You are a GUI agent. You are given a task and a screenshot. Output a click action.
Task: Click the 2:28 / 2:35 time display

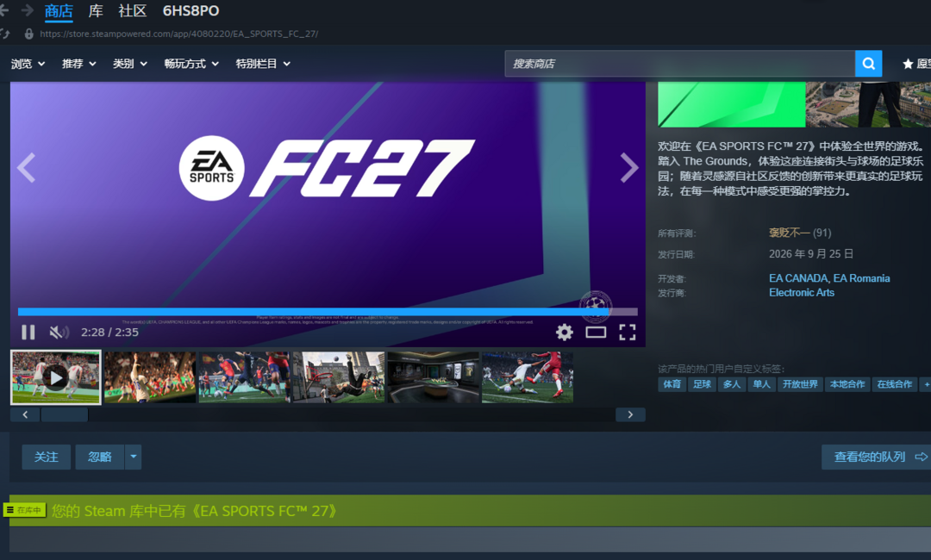point(109,333)
